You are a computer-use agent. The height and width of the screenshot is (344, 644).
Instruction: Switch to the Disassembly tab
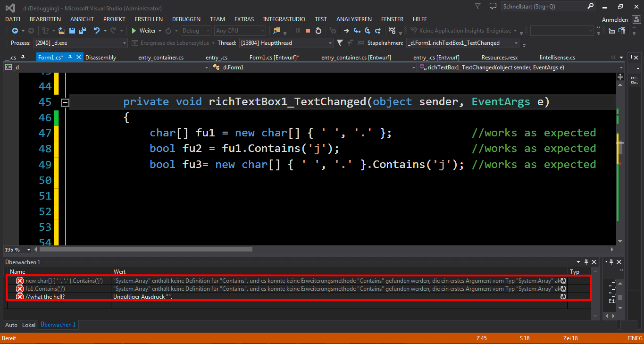pos(101,58)
